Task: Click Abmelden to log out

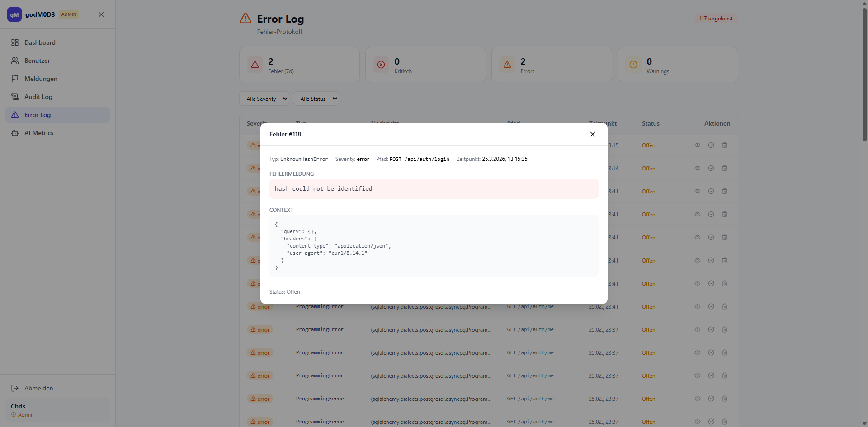Action: [38, 388]
